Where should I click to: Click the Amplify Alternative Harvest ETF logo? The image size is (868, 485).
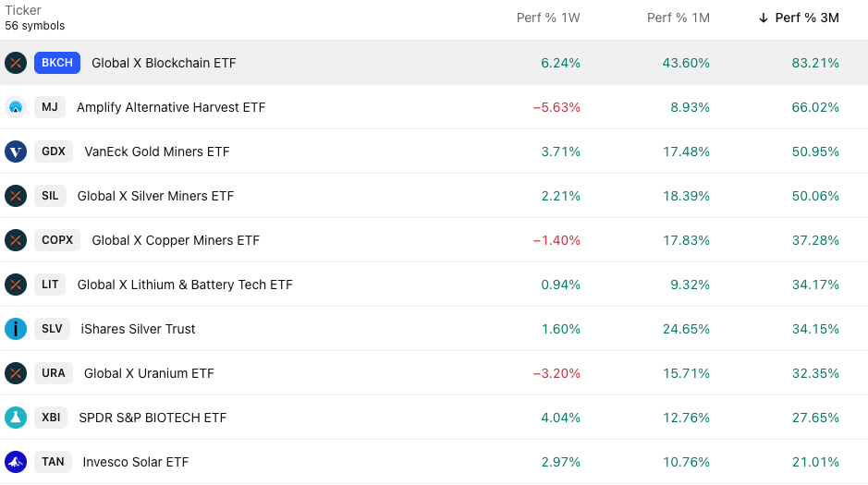pos(16,107)
